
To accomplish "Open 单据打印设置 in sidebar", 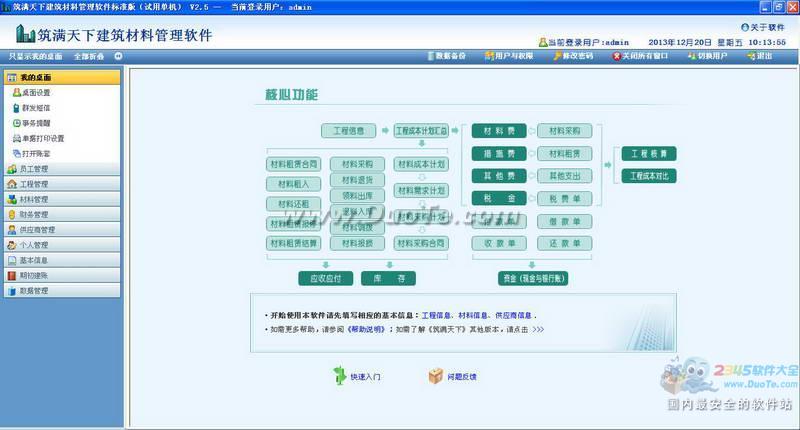I will click(x=39, y=138).
